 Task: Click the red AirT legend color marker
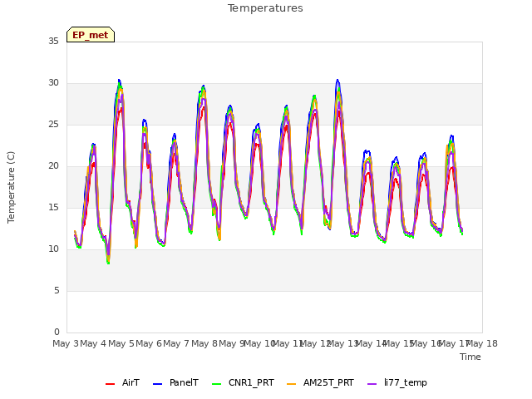pyautogui.click(x=110, y=384)
